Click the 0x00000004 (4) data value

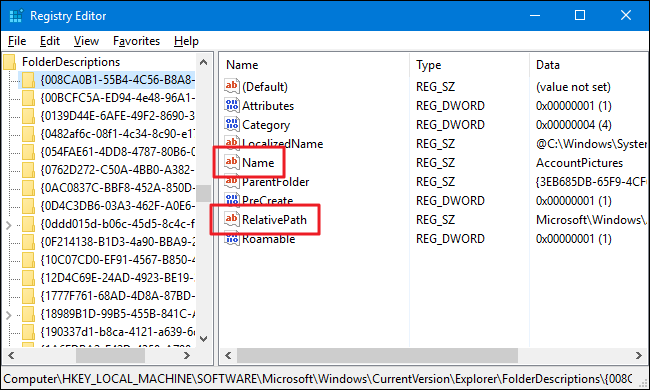[x=574, y=125]
